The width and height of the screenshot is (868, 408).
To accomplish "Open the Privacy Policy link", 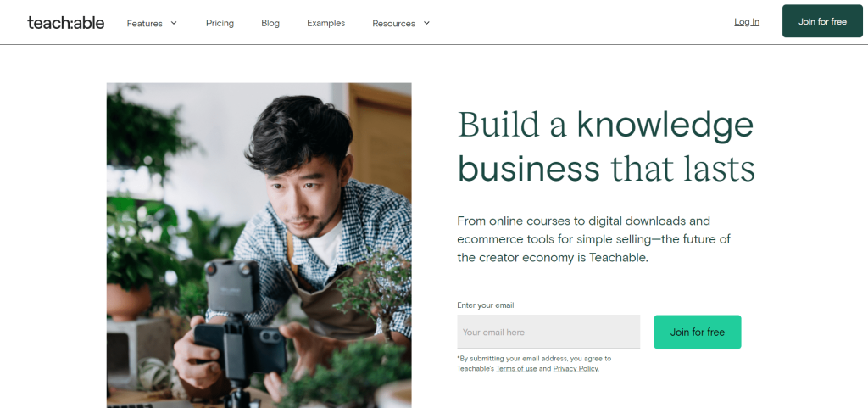I will 576,369.
